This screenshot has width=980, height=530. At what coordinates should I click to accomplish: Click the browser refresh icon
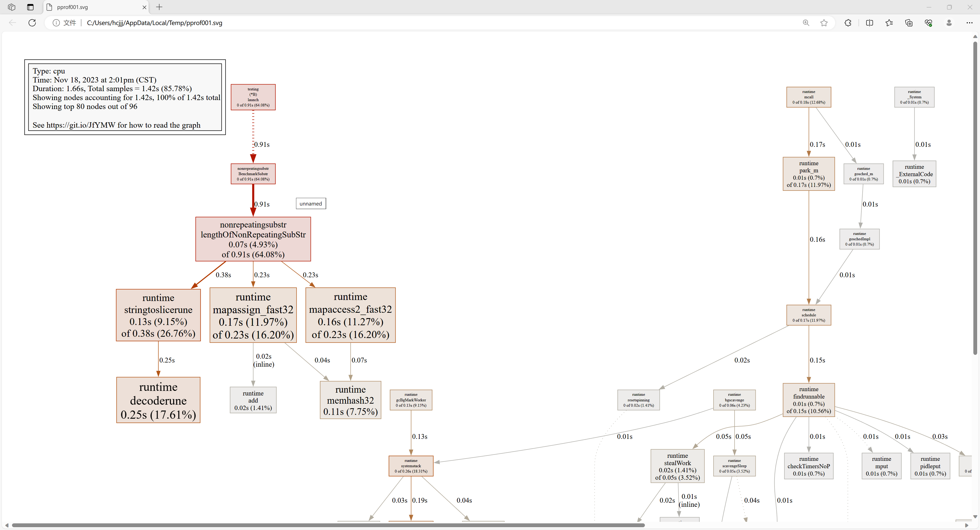pyautogui.click(x=32, y=23)
